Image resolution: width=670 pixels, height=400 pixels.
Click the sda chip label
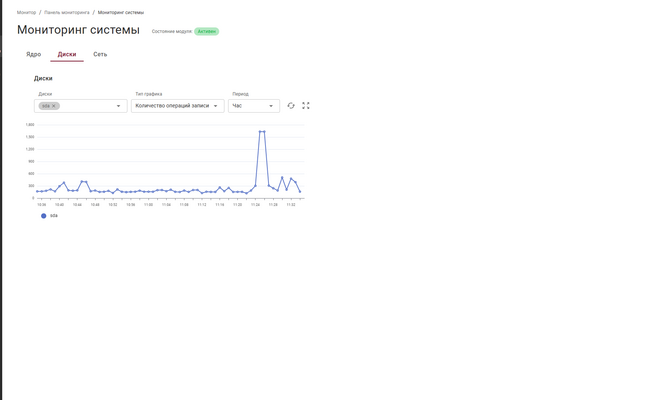click(x=46, y=106)
